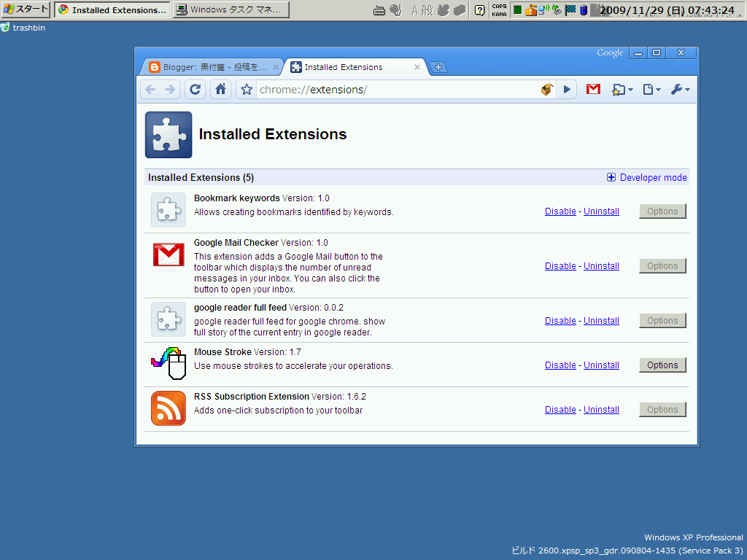
Task: Switch to Windows Task Manager taskbar button
Action: [x=231, y=9]
